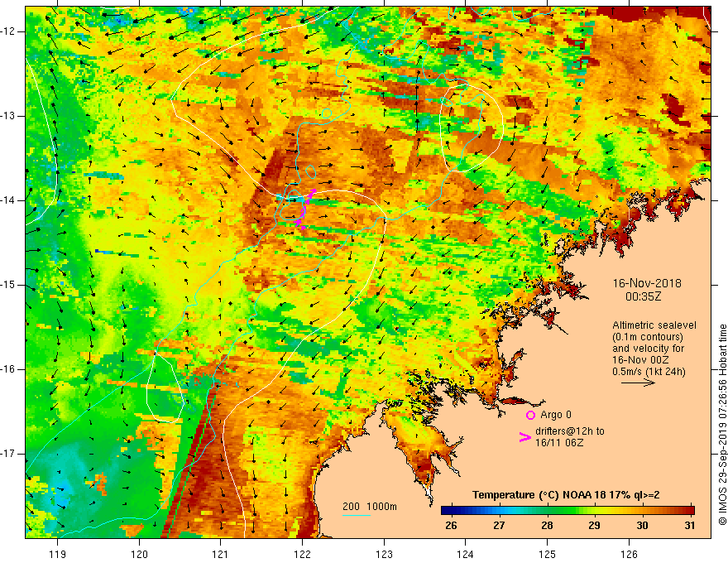The height and width of the screenshot is (563, 728).
Task: Click the dark red end of color bar
Action: [689, 510]
